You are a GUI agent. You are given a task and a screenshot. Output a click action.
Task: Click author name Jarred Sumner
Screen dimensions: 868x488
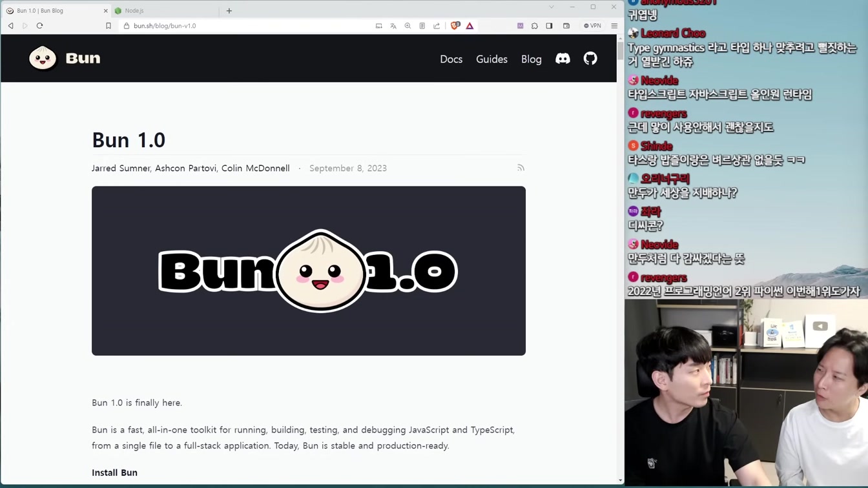[121, 168]
